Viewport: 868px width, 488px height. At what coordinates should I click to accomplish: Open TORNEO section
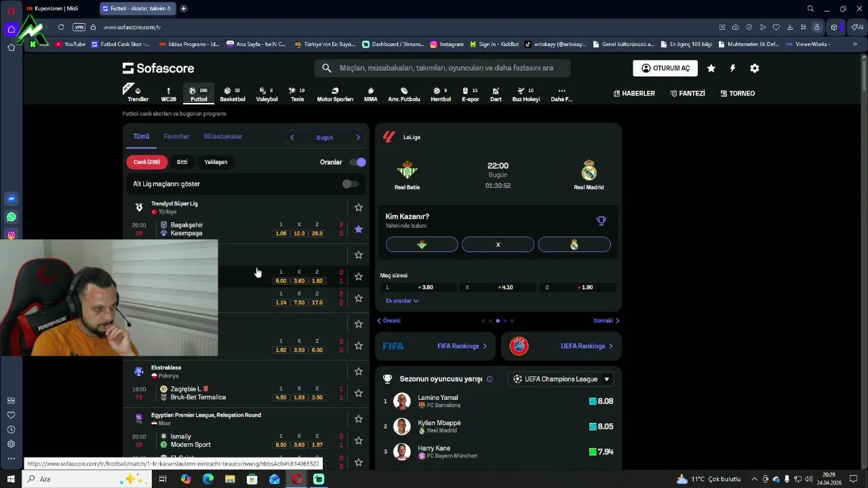point(738,94)
